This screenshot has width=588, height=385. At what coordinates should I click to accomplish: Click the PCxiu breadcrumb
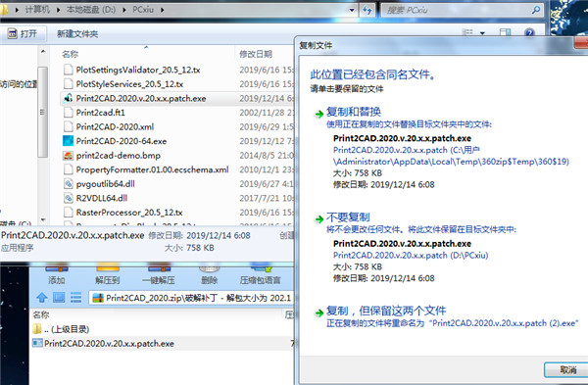click(143, 10)
